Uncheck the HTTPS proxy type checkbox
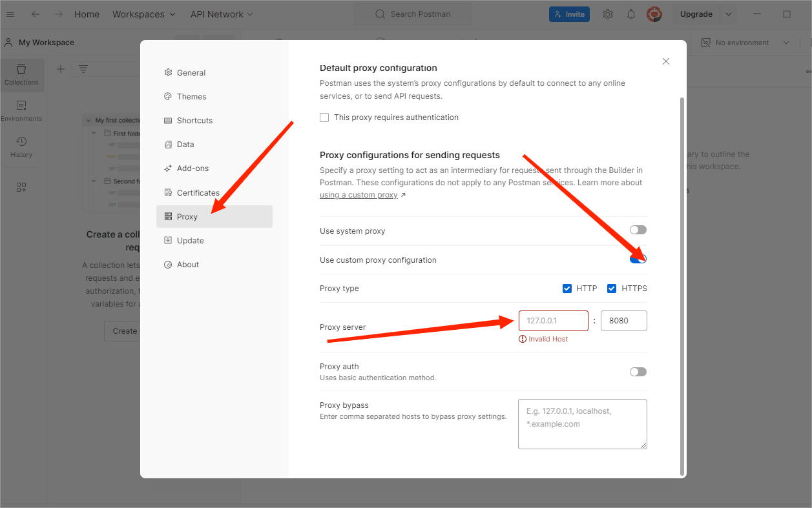The image size is (812, 508). coord(612,289)
